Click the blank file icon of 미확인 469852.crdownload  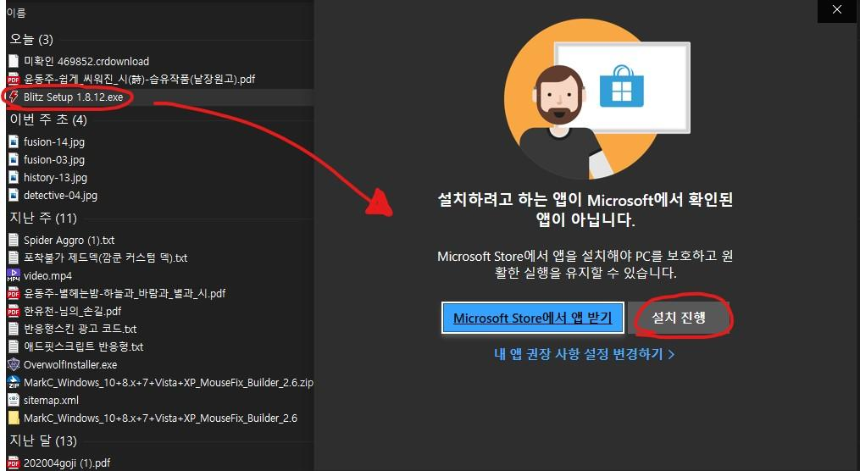pyautogui.click(x=13, y=61)
